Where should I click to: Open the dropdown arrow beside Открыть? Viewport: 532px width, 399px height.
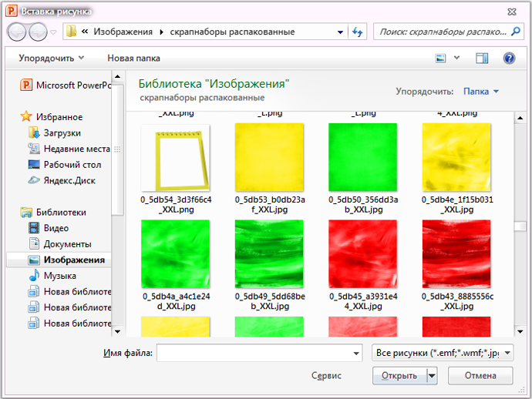pyautogui.click(x=432, y=376)
